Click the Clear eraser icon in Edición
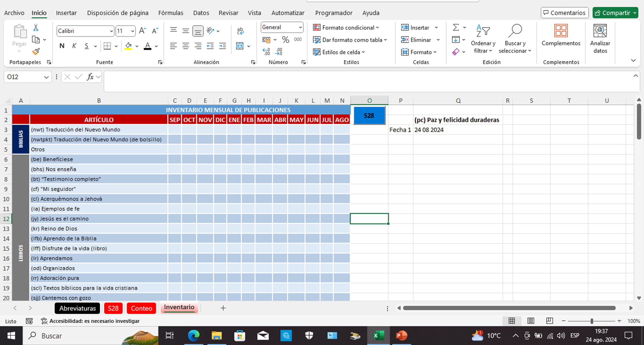The width and height of the screenshot is (644, 345). 456,51
